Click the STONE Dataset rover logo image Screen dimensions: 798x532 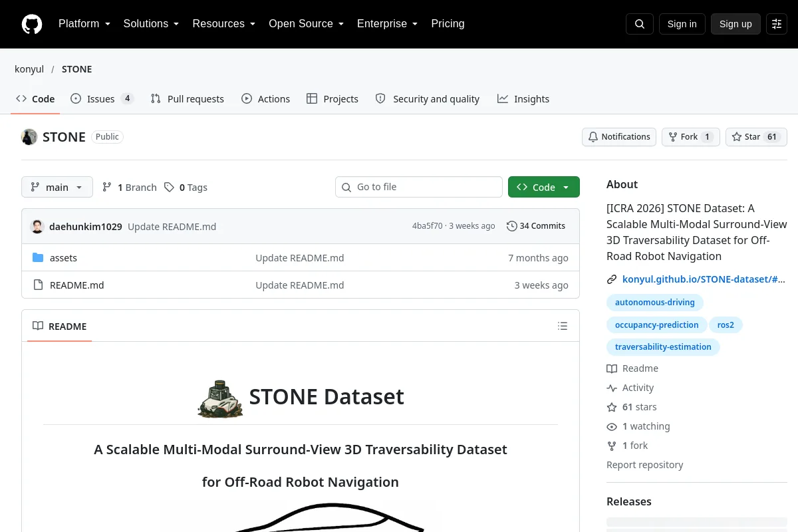click(x=220, y=398)
